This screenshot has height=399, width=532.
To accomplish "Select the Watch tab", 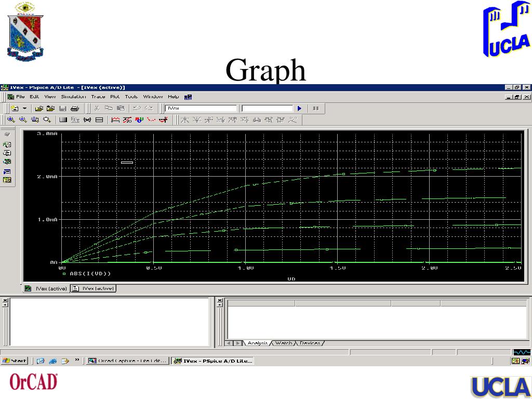I will pos(283,343).
